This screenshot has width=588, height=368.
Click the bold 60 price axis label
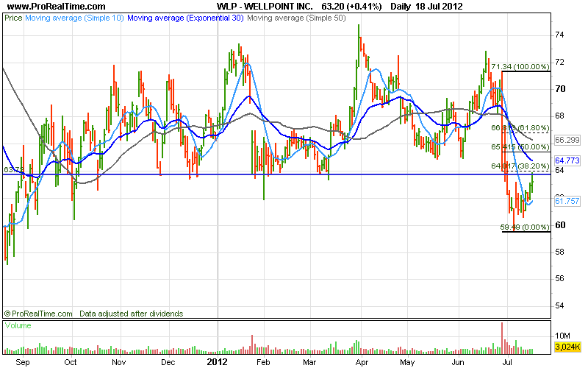(560, 225)
